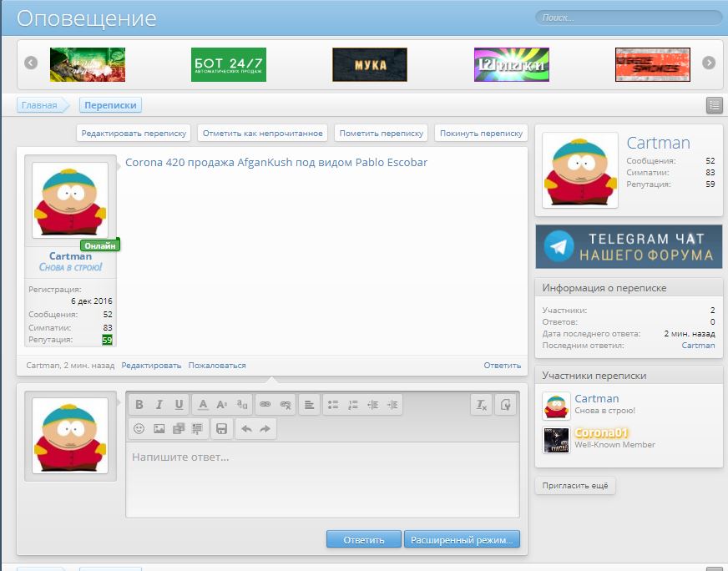
Task: Open Cartman profile from message author name
Action: 71,255
